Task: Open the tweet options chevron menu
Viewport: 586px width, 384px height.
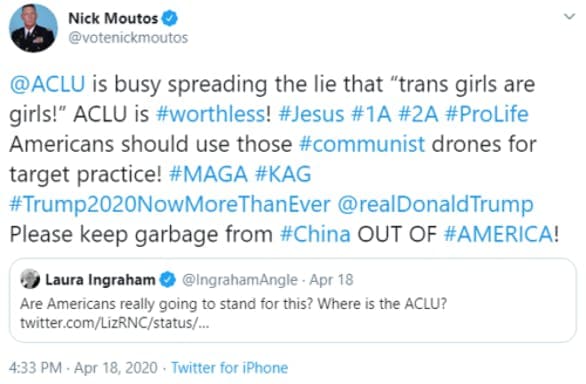Action: pos(569,16)
